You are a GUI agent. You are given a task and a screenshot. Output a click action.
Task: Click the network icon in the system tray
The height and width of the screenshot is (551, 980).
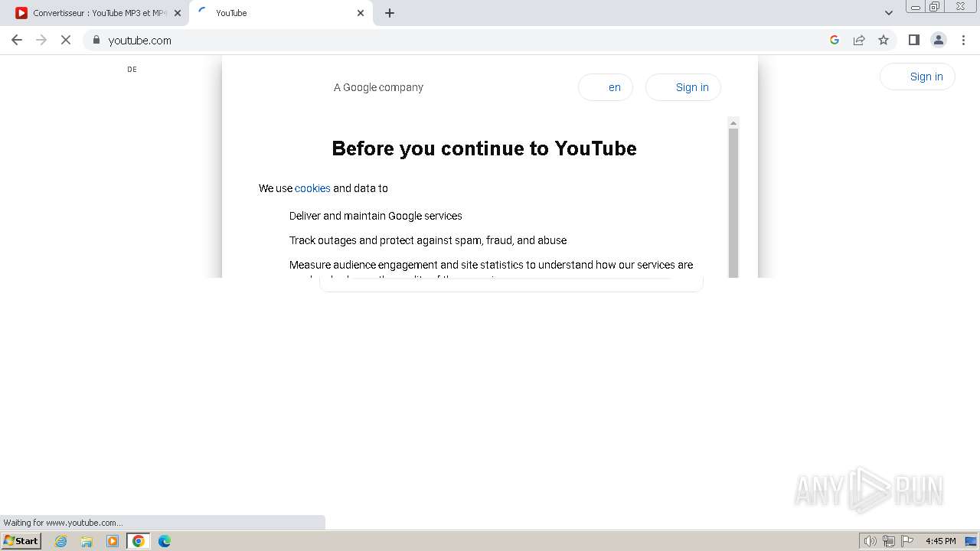889,541
